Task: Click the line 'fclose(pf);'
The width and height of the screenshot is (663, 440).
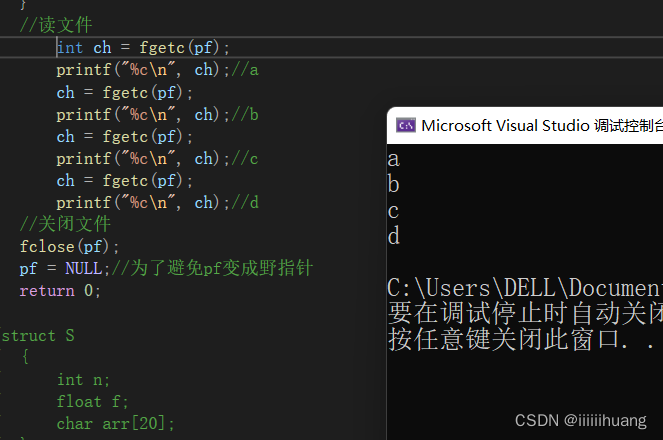Action: [x=70, y=246]
